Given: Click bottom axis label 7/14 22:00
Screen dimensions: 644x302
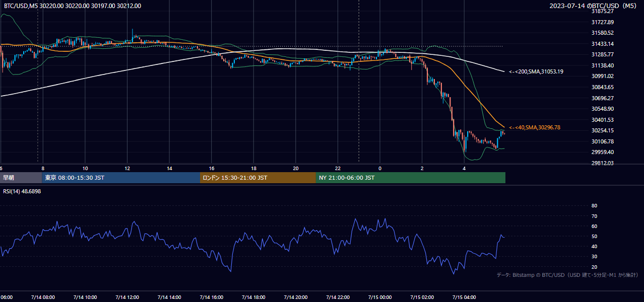Looking at the screenshot, I should pos(338,297).
